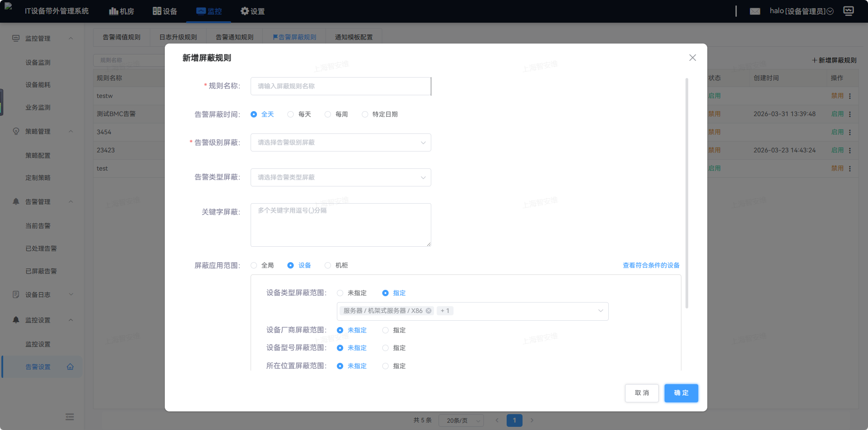Collapse the 监控管理 sidebar group
The image size is (868, 430).
click(71, 38)
